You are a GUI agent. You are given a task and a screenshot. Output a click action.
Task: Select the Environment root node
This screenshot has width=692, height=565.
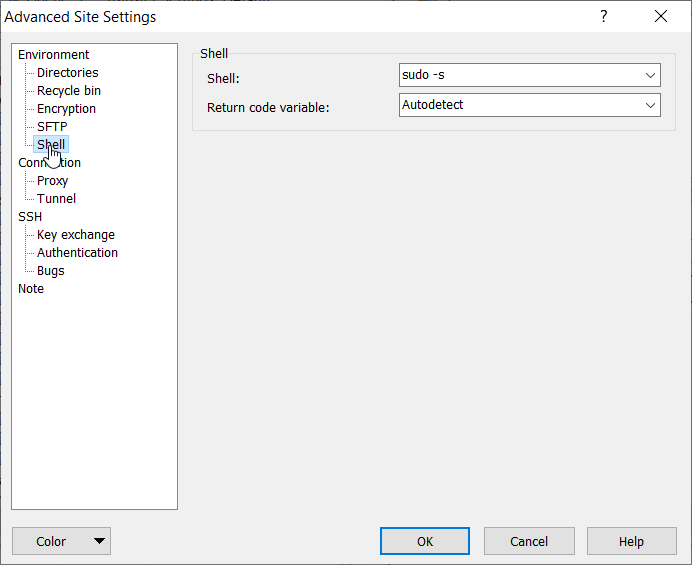(x=53, y=55)
